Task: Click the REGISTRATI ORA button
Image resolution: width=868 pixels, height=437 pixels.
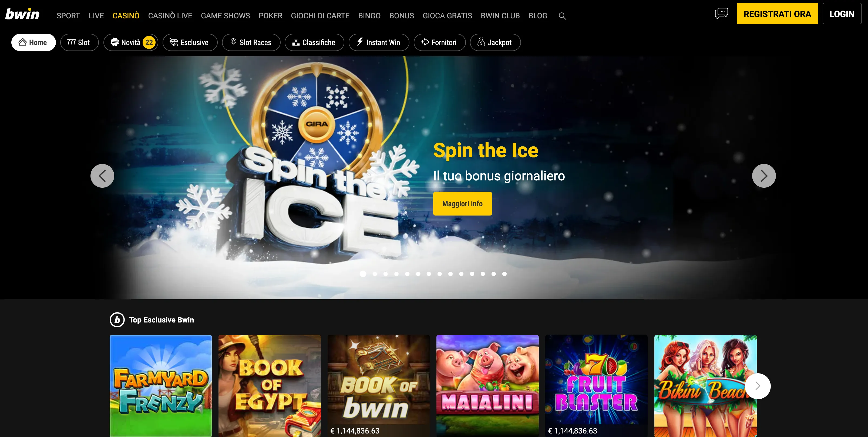Action: (x=777, y=14)
